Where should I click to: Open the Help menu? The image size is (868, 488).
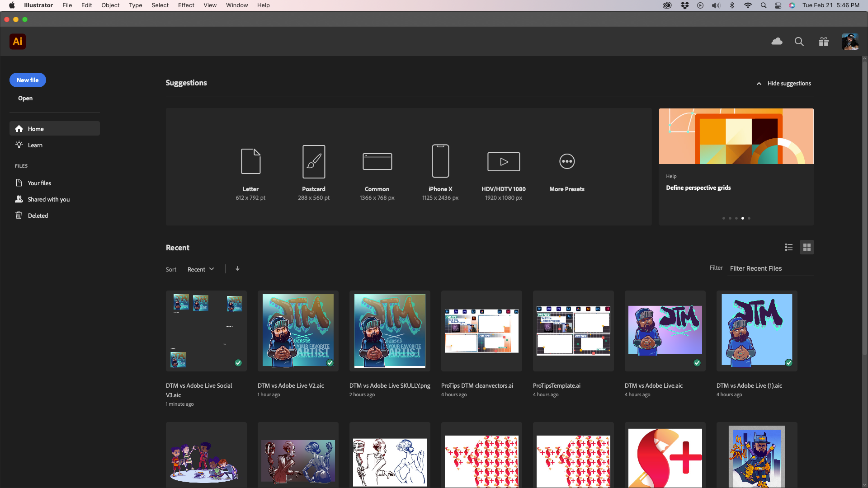pyautogui.click(x=264, y=5)
